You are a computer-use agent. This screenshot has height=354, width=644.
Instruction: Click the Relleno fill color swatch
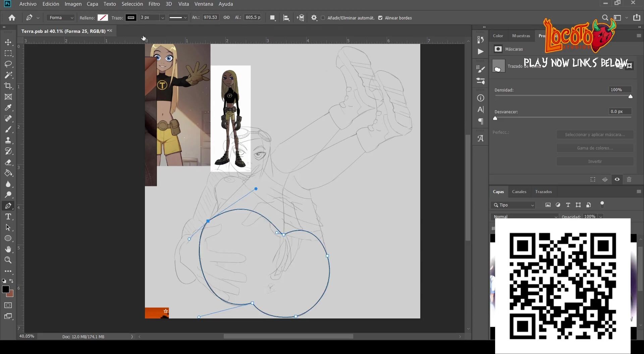coord(103,18)
